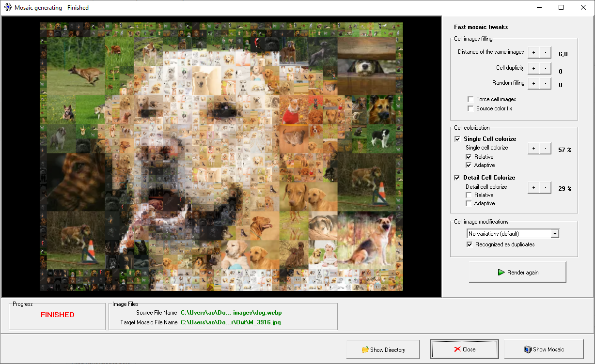Enable Force cell images
Screen dimensions: 595x364
coord(470,99)
